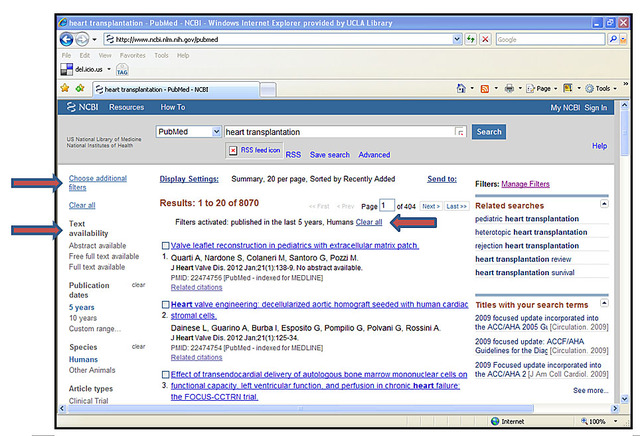
Task: Click Last page button
Action: (x=456, y=207)
